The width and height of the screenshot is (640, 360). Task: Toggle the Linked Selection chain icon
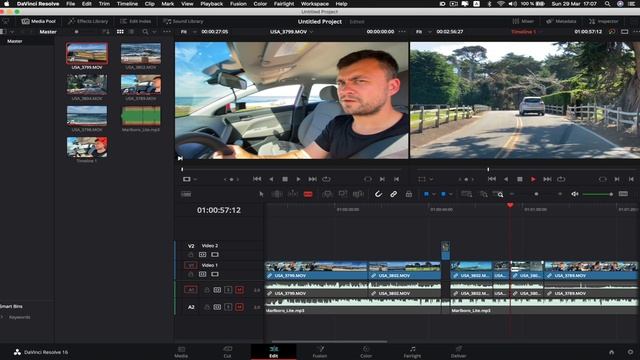[393, 194]
